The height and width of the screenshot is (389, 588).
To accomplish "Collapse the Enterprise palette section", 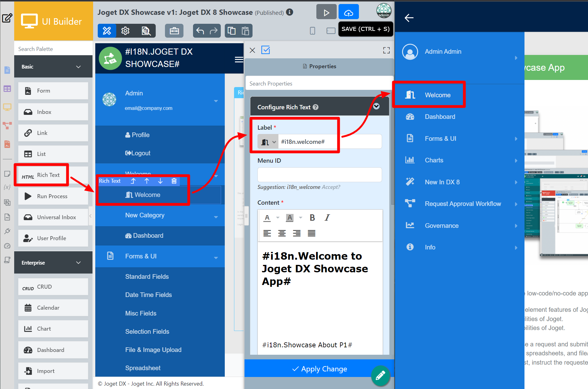I will click(x=78, y=263).
